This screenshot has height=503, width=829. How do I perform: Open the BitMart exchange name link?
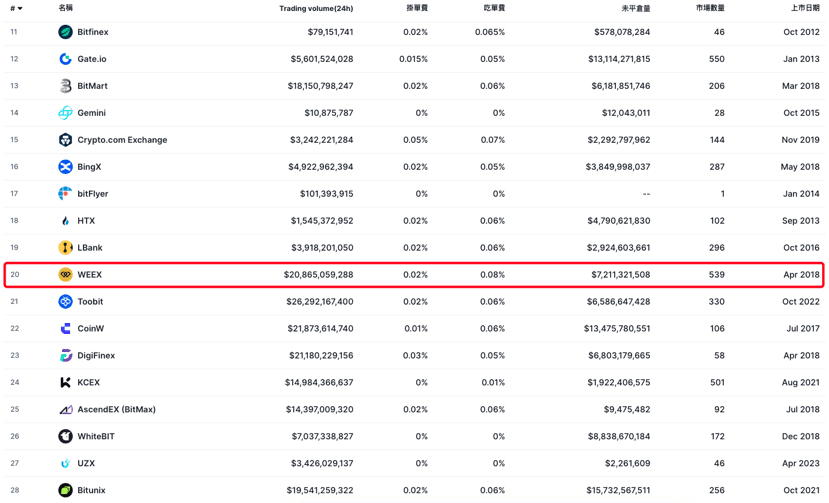93,86
